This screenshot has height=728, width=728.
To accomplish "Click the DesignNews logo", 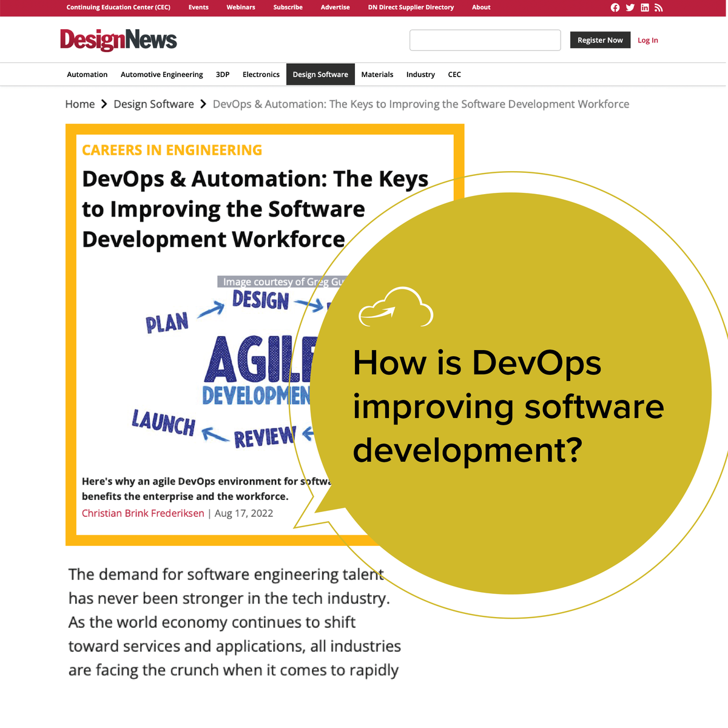I will 118,40.
